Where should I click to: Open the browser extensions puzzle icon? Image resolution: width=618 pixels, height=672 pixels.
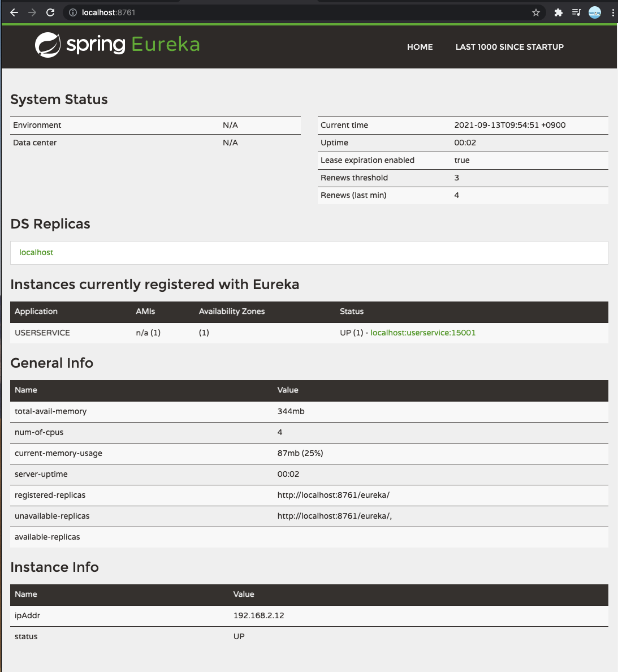558,12
